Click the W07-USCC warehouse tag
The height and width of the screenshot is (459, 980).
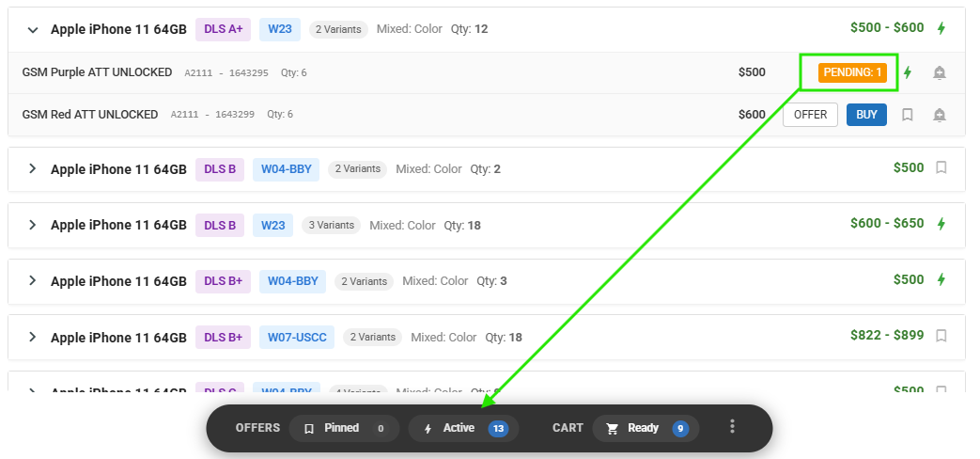click(297, 337)
